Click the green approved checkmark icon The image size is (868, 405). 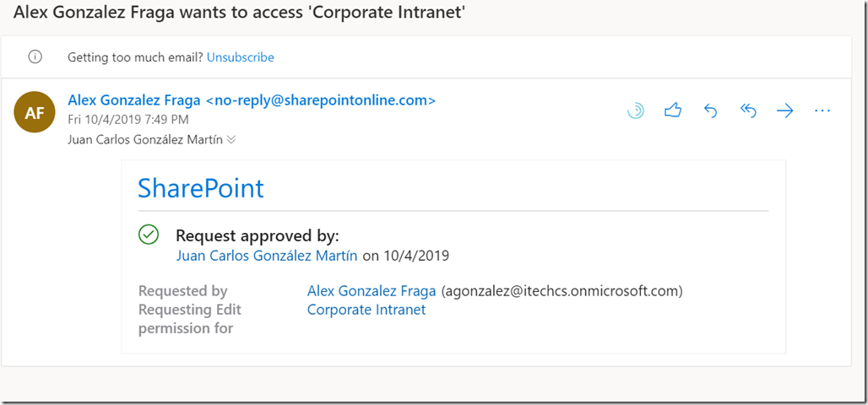pos(149,235)
